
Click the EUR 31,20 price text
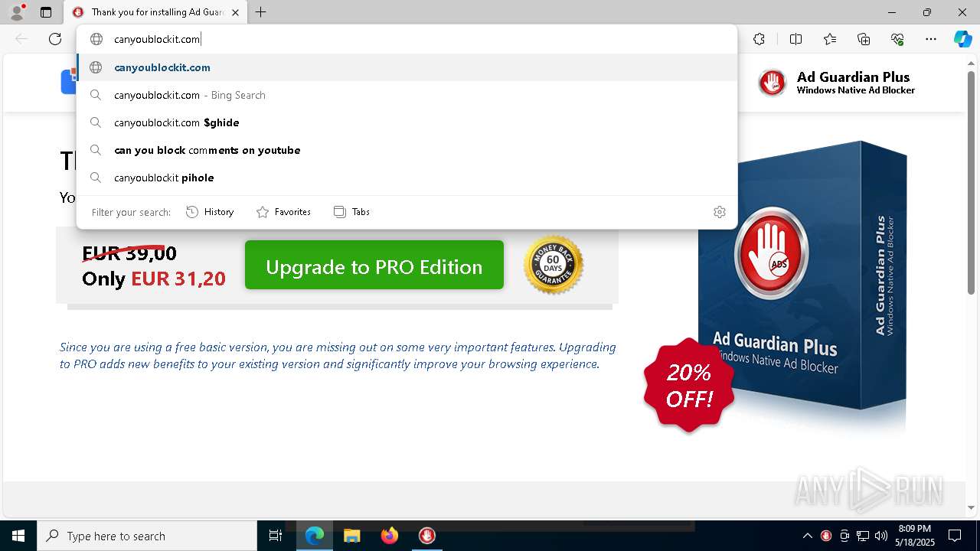178,279
